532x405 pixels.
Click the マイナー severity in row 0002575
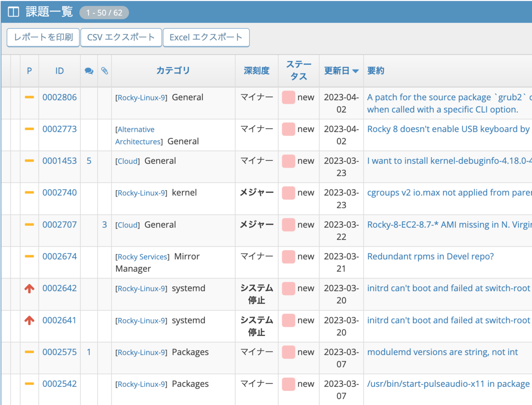point(257,352)
